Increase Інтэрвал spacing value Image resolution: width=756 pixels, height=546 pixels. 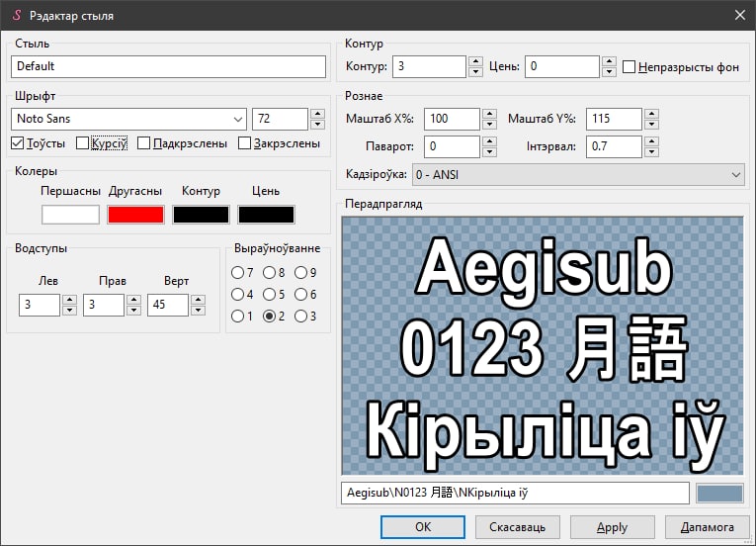651,141
